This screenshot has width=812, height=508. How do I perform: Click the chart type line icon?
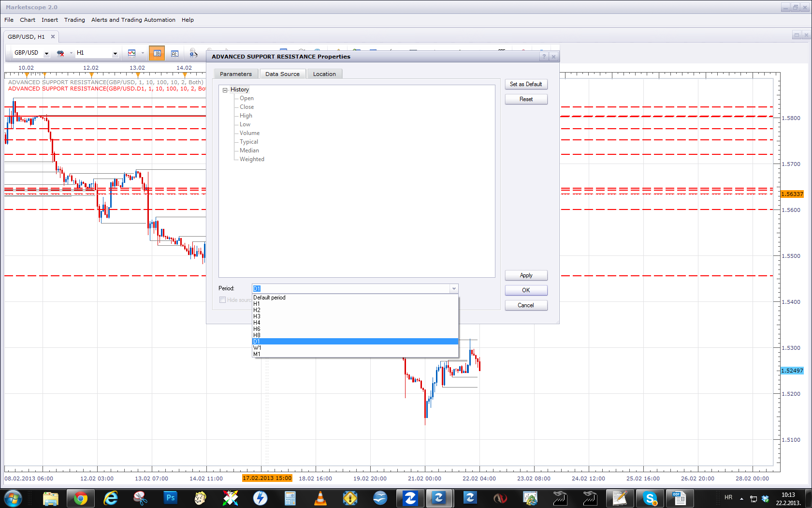point(131,53)
